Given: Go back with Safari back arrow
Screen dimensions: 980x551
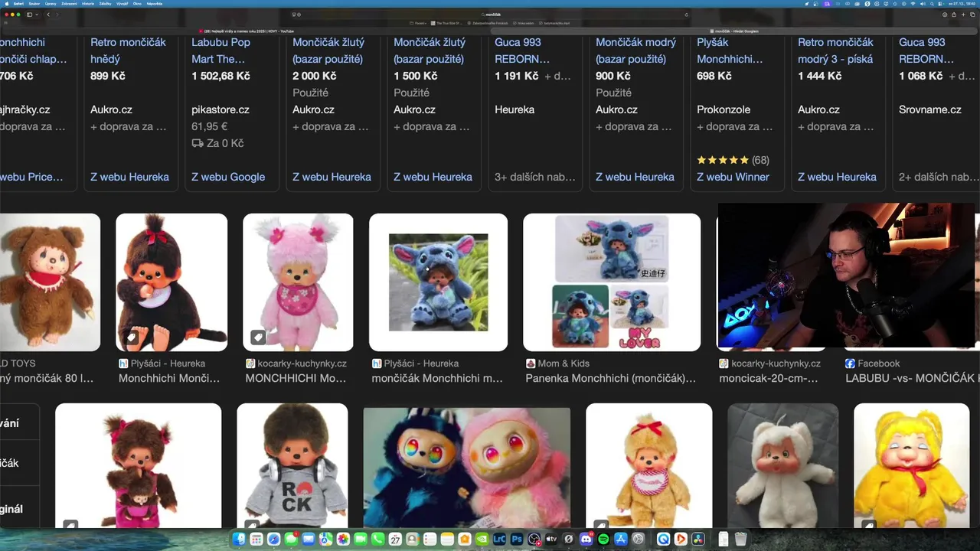Looking at the screenshot, I should [48, 15].
